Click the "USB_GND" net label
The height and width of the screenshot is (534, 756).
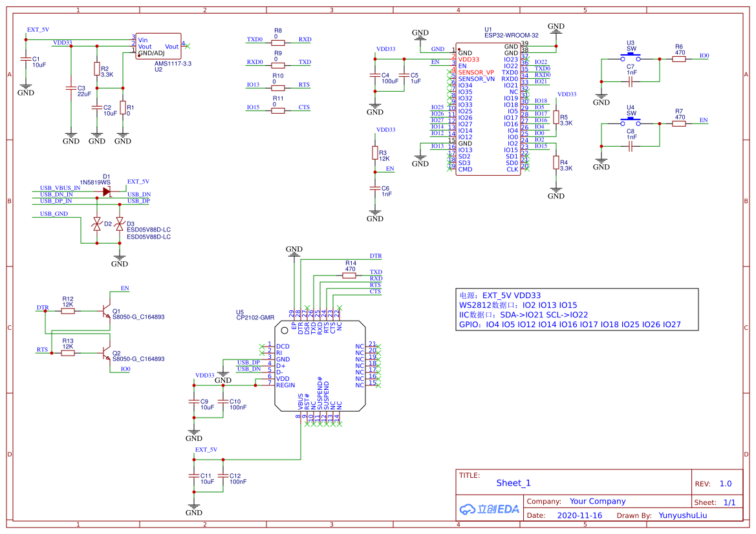[54, 213]
